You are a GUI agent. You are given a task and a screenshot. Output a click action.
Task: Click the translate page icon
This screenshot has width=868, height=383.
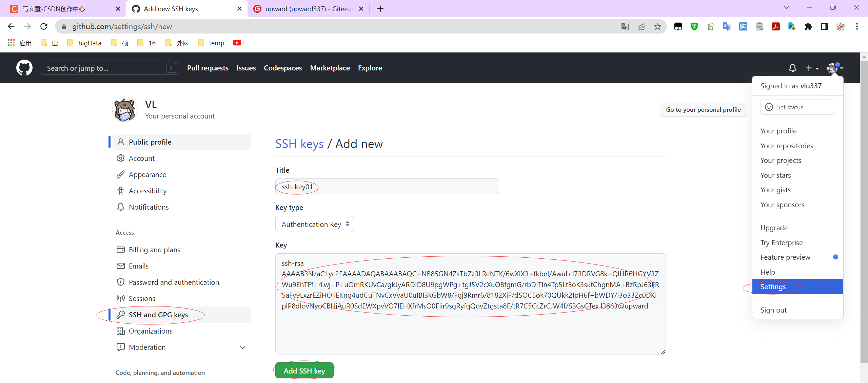point(625,26)
